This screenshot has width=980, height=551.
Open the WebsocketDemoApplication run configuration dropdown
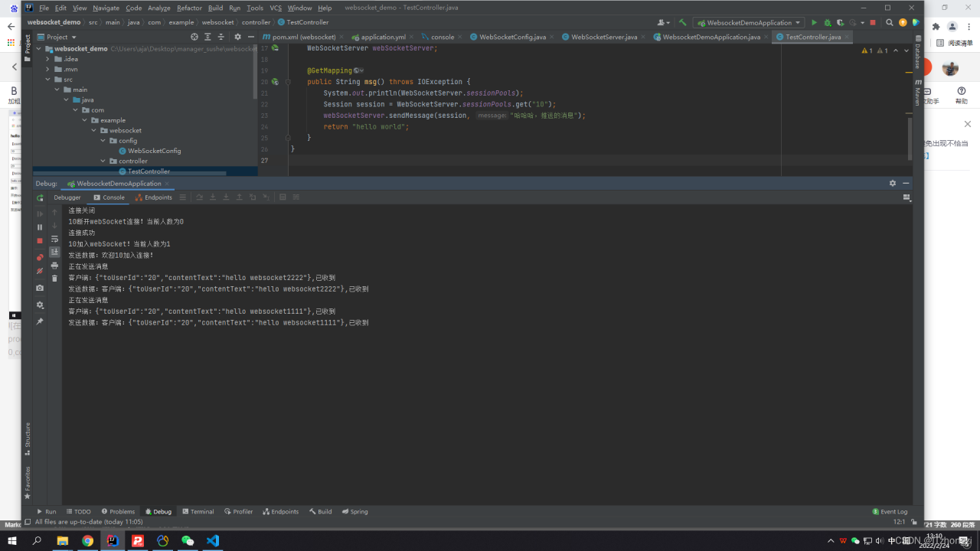pos(748,23)
